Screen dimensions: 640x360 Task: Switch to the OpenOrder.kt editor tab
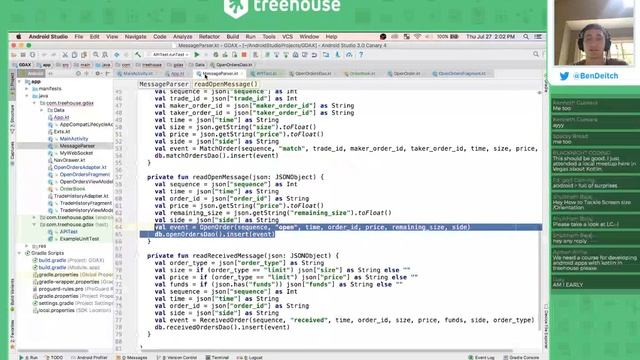[x=406, y=74]
